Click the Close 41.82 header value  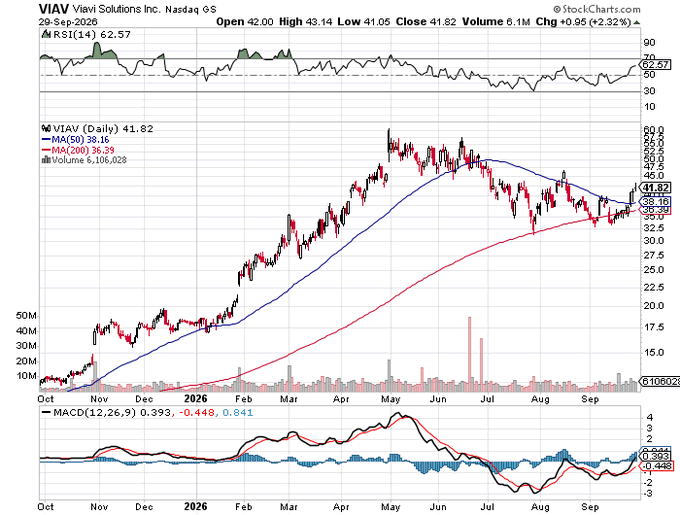426,22
